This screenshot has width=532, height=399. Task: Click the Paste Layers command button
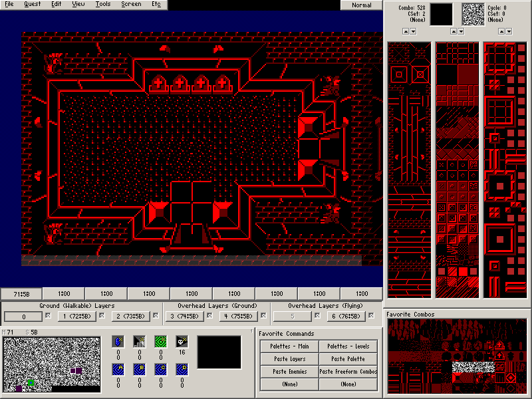[x=289, y=359]
